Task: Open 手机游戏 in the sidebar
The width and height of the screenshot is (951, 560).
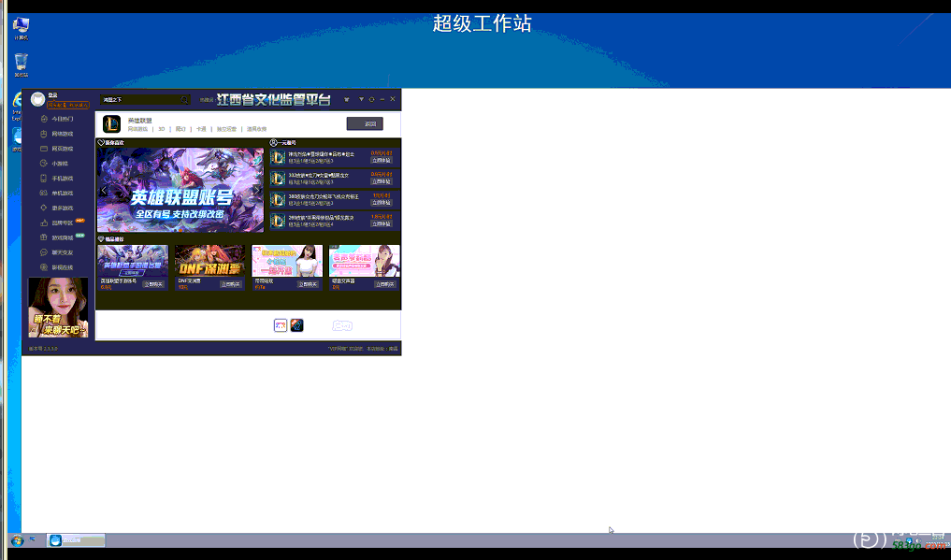Action: (x=62, y=179)
